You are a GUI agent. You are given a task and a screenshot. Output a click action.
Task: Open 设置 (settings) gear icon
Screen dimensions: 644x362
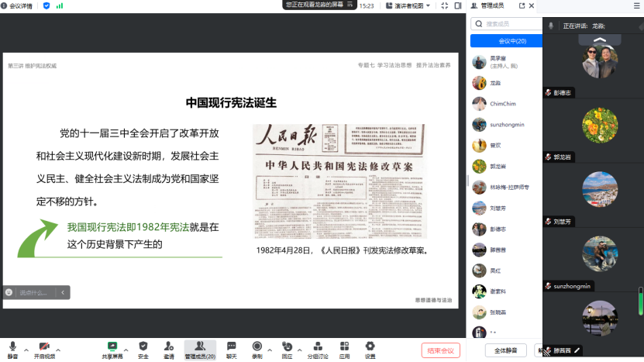[x=370, y=347]
